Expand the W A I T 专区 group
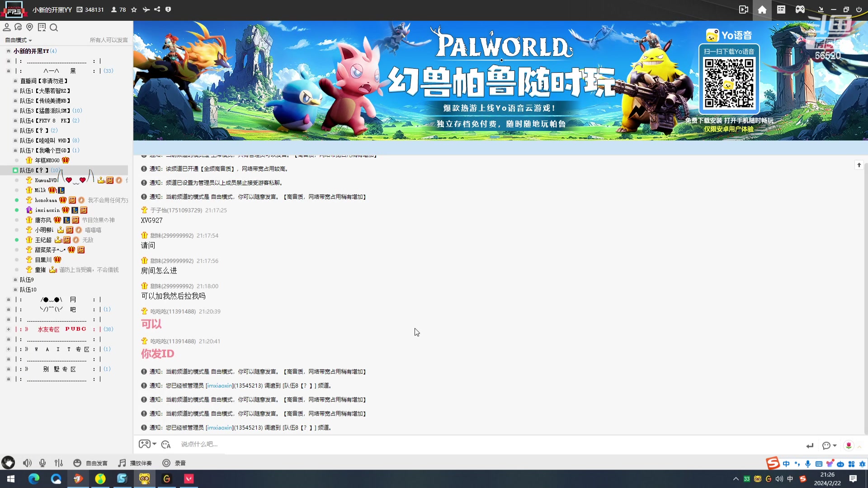The image size is (868, 488). 9,349
